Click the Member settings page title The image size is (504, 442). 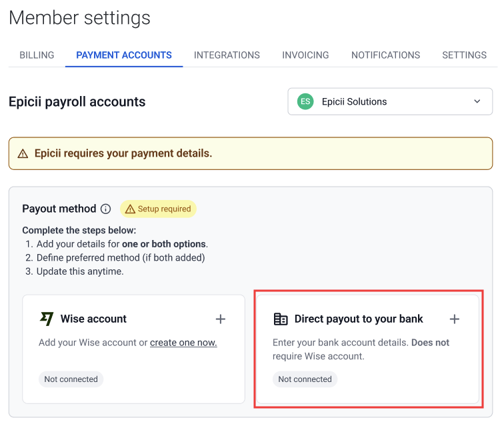point(79,18)
